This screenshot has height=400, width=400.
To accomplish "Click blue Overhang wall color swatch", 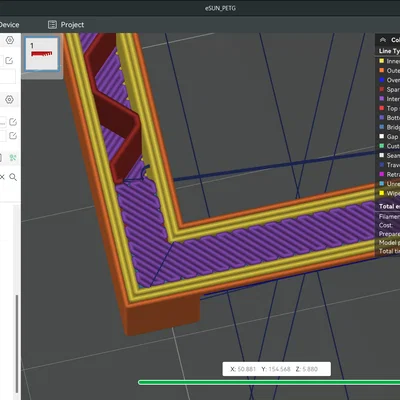I will (382, 80).
